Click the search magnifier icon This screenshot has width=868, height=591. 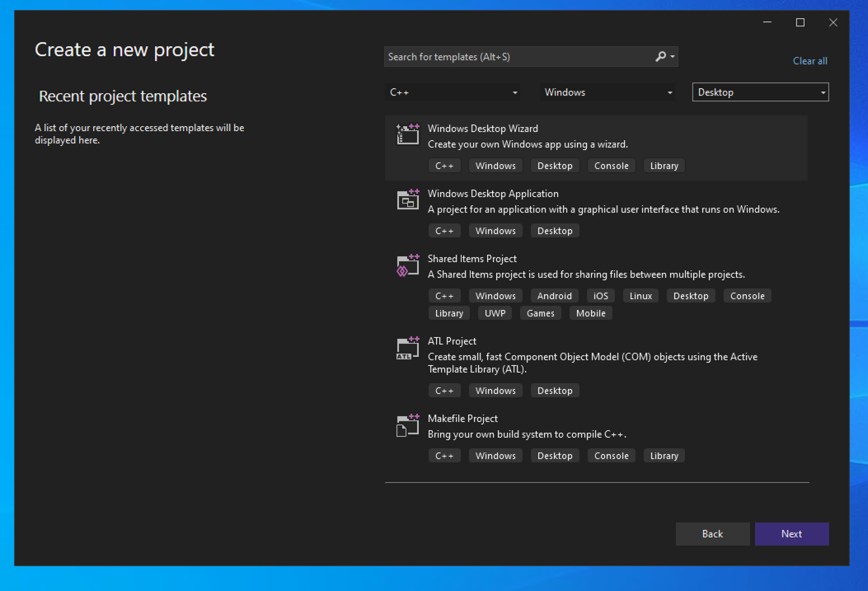pyautogui.click(x=660, y=56)
